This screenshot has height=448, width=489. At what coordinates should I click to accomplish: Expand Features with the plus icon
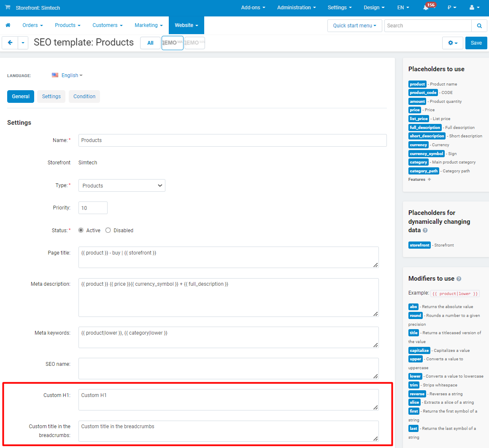tap(430, 180)
